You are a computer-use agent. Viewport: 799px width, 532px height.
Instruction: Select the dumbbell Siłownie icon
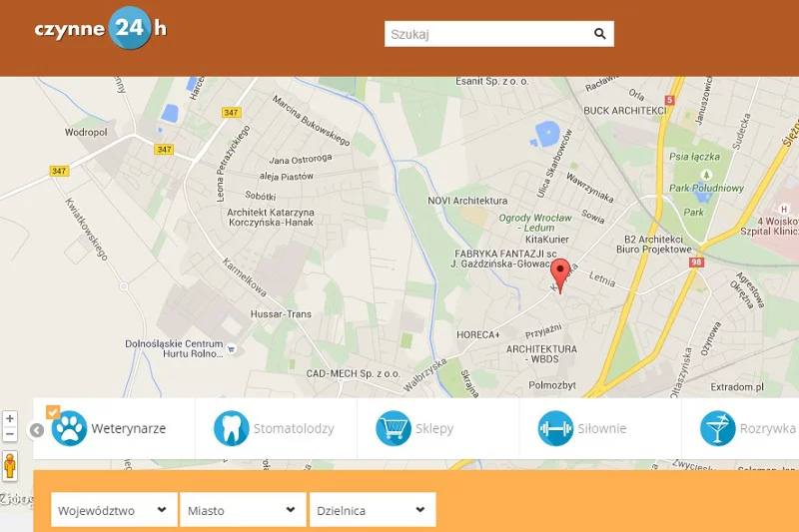[555, 428]
